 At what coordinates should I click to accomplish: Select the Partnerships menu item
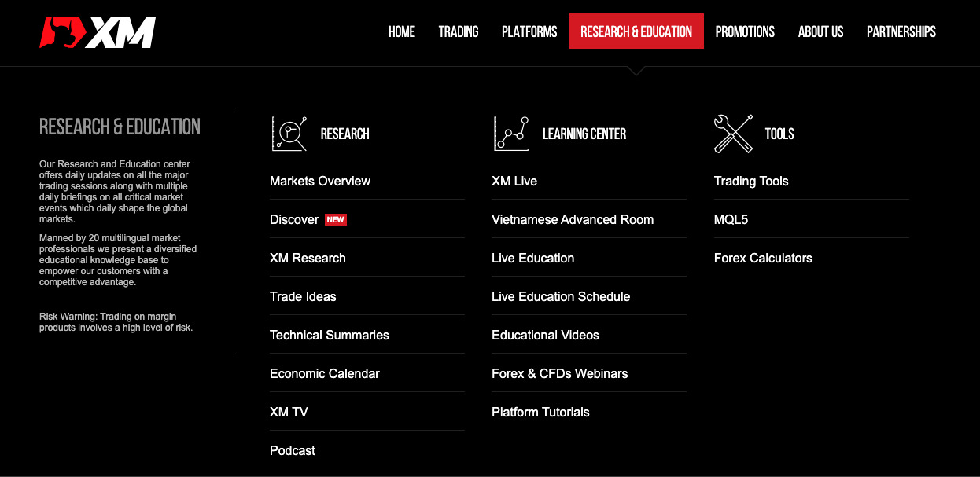901,31
